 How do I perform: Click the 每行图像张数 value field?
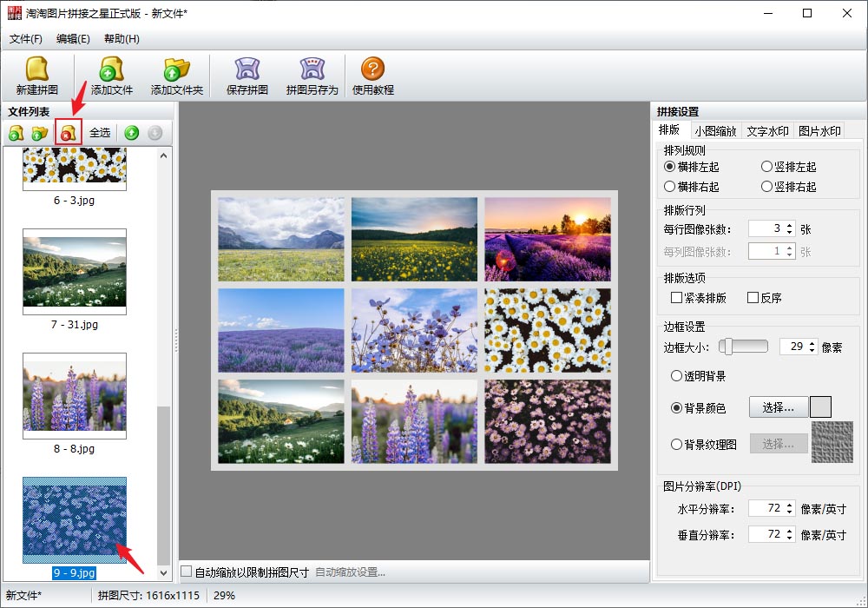(766, 228)
